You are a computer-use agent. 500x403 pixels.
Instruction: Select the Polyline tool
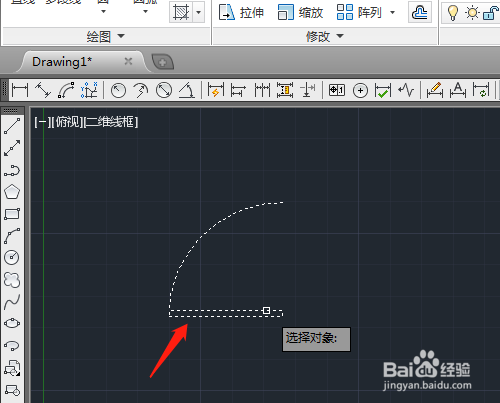(12, 170)
